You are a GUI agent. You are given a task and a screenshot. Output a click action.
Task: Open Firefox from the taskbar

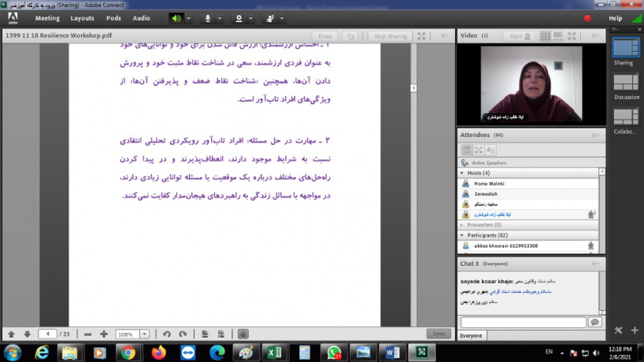[x=158, y=353]
